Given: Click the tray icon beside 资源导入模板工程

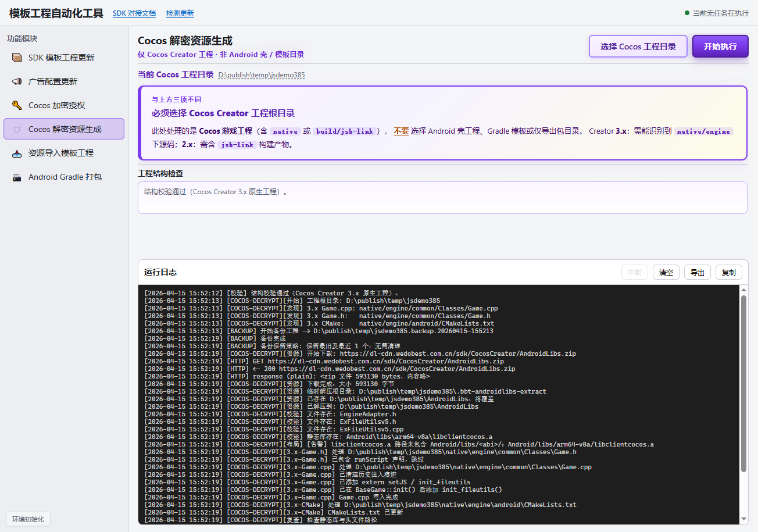Looking at the screenshot, I should [x=17, y=153].
